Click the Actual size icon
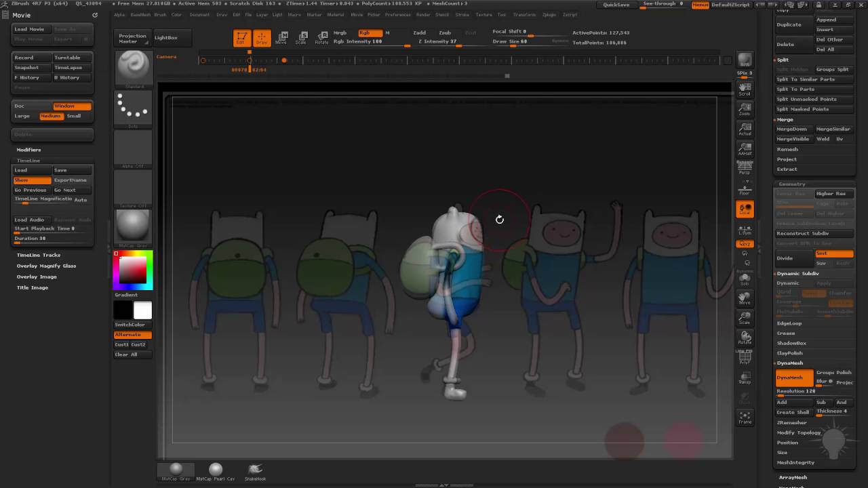The height and width of the screenshot is (488, 868). pyautogui.click(x=745, y=129)
